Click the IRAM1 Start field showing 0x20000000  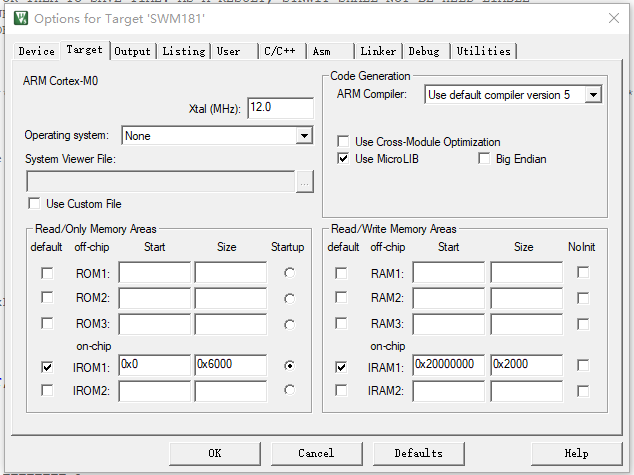(x=448, y=365)
